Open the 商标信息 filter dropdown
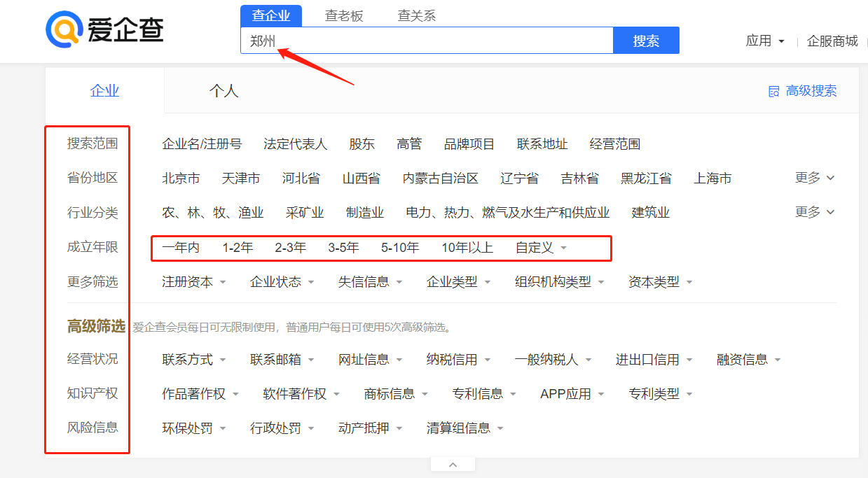 pyautogui.click(x=396, y=394)
